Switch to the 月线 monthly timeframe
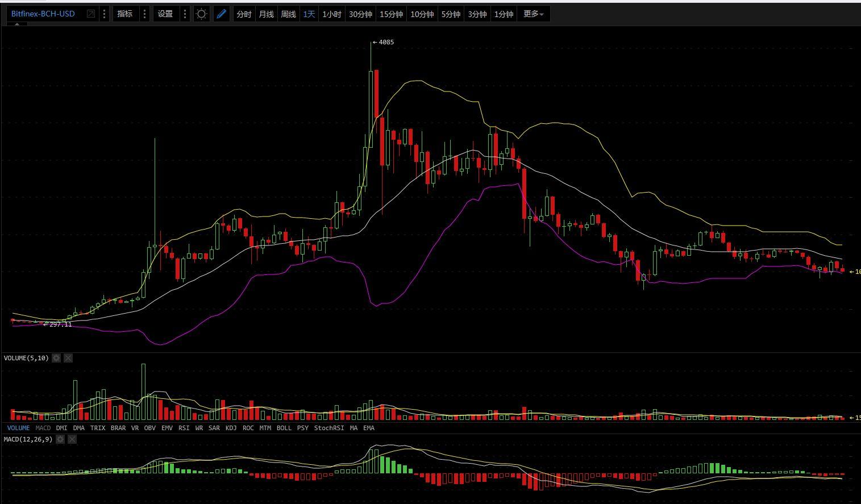The image size is (861, 504). click(x=266, y=14)
